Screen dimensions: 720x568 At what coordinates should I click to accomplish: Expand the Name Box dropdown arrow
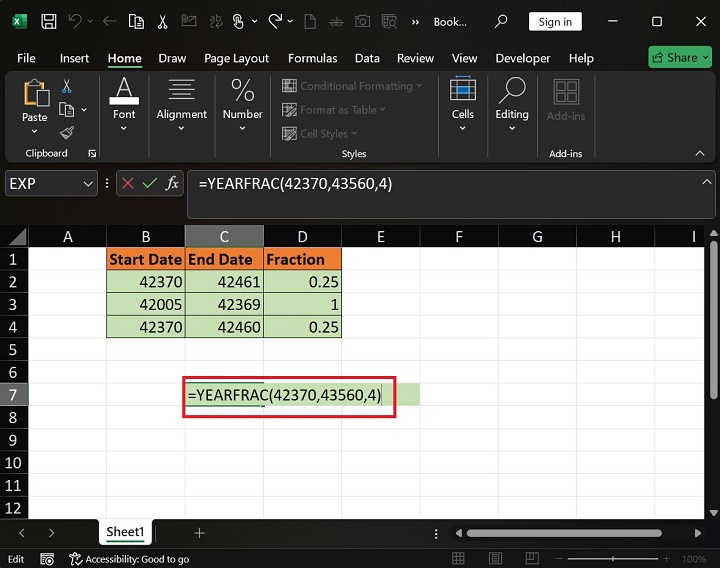pos(90,183)
